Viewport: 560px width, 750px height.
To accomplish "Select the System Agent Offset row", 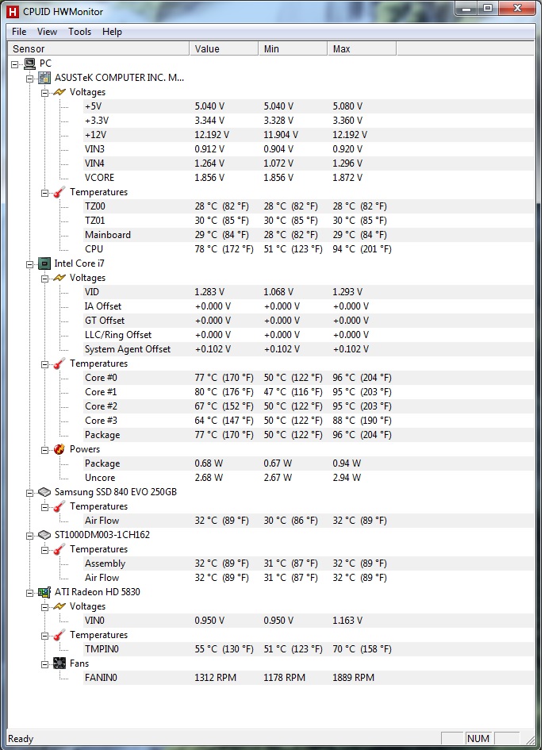I will click(309, 349).
